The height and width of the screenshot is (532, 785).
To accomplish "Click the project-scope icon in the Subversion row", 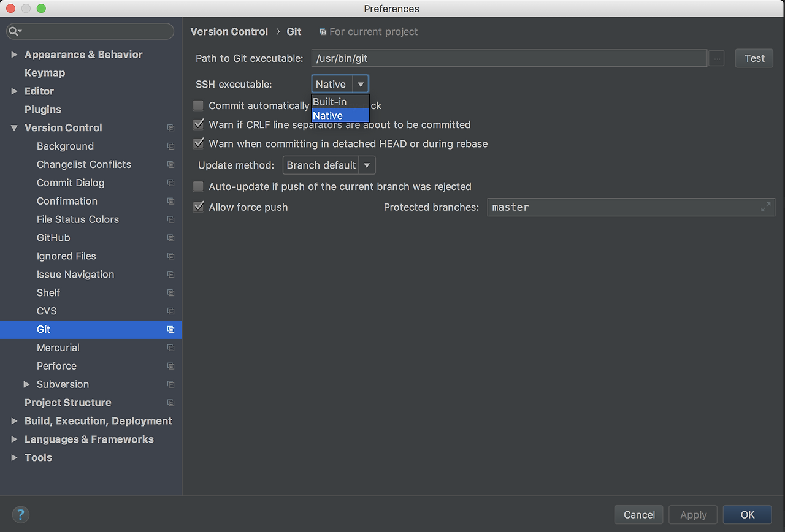I will tap(170, 385).
